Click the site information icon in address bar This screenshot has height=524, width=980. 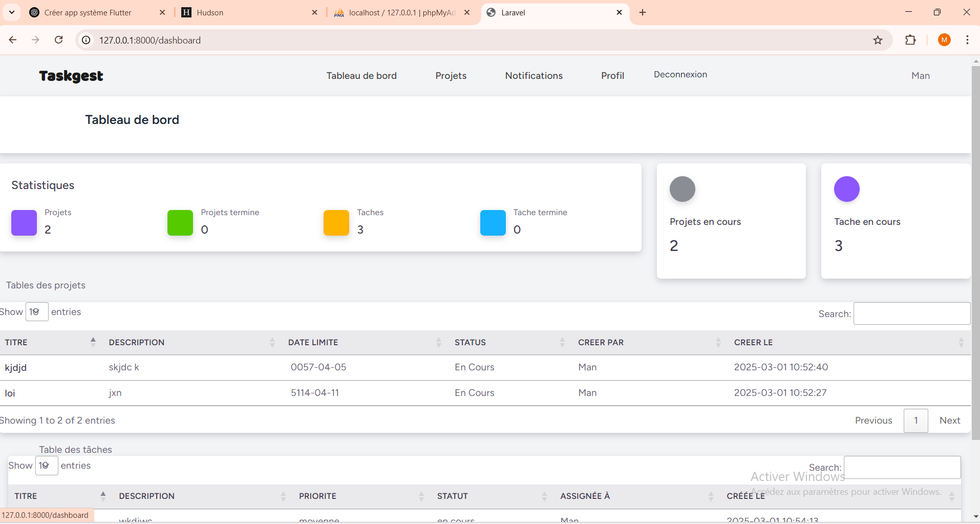tap(87, 40)
